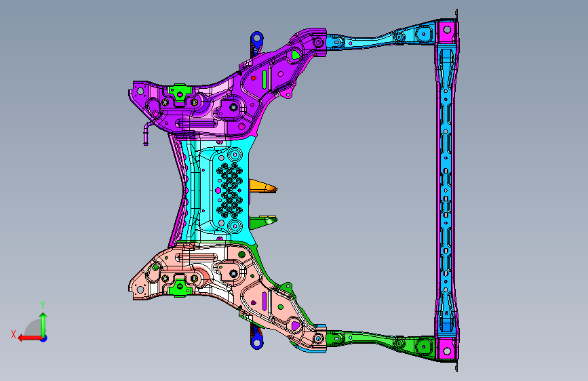Select the blue bushing ring at the bottom of the subframe
Screen dimensions: 588x381
[x=257, y=342]
